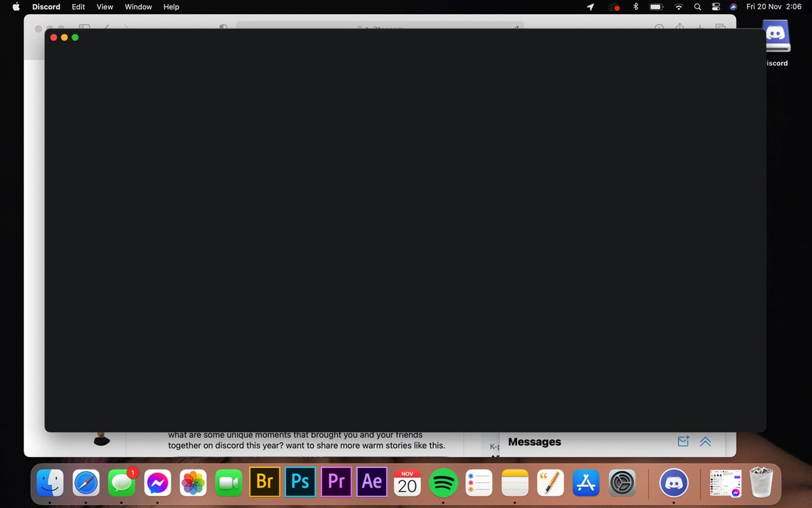Open the Trash in the Dock
This screenshot has height=508, width=812.
pos(762,483)
